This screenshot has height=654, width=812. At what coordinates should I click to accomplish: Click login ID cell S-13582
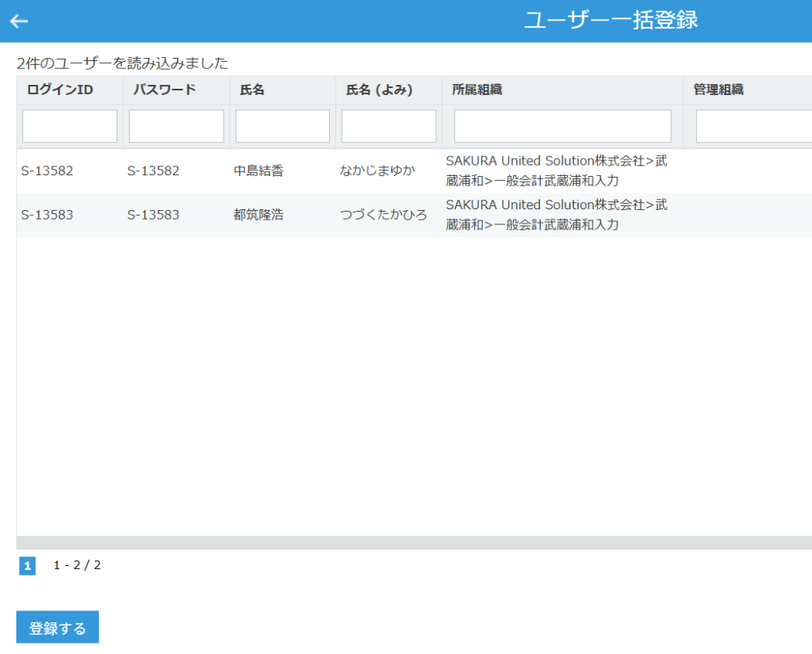click(47, 170)
